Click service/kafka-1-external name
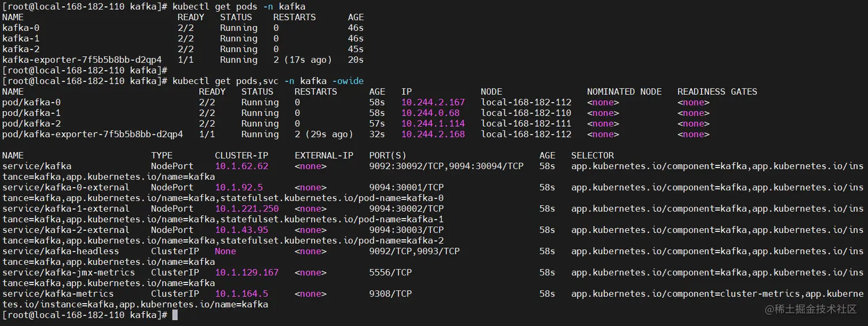This screenshot has width=868, height=326. click(x=66, y=208)
